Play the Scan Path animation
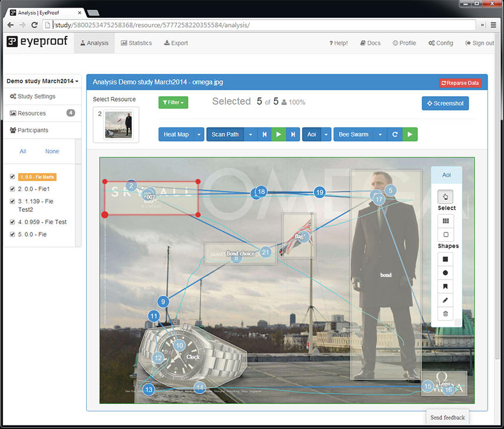The width and height of the screenshot is (504, 429). 278,135
